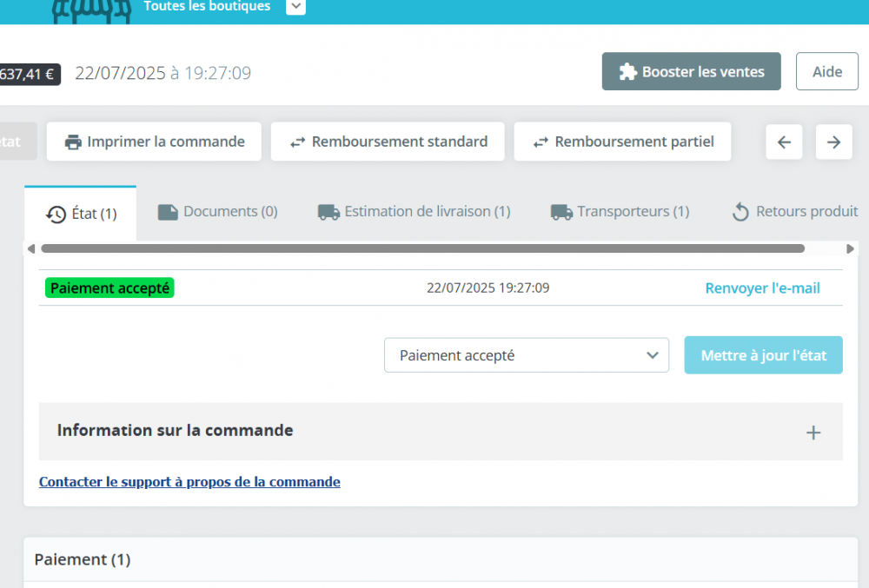This screenshot has height=588, width=869.
Task: Click Mettre à jour l'état button
Action: point(763,355)
